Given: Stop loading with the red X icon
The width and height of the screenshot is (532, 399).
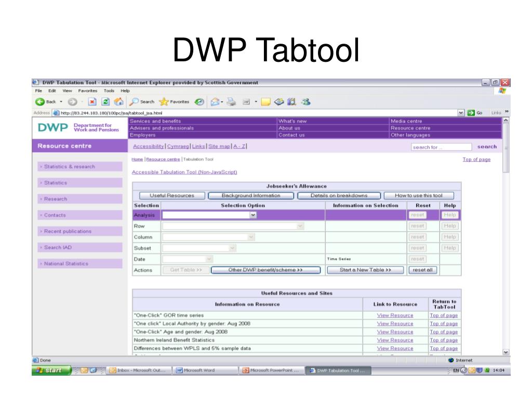Looking at the screenshot, I should pos(92,102).
